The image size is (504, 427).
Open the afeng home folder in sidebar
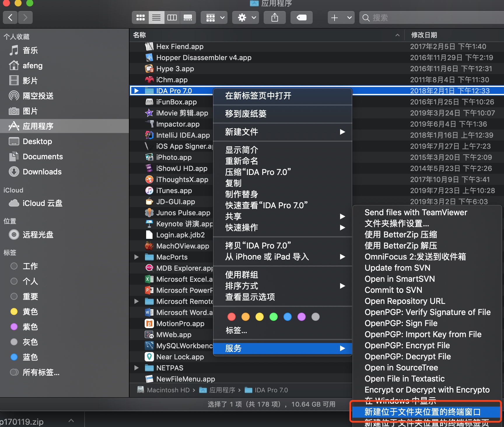pyautogui.click(x=64, y=65)
